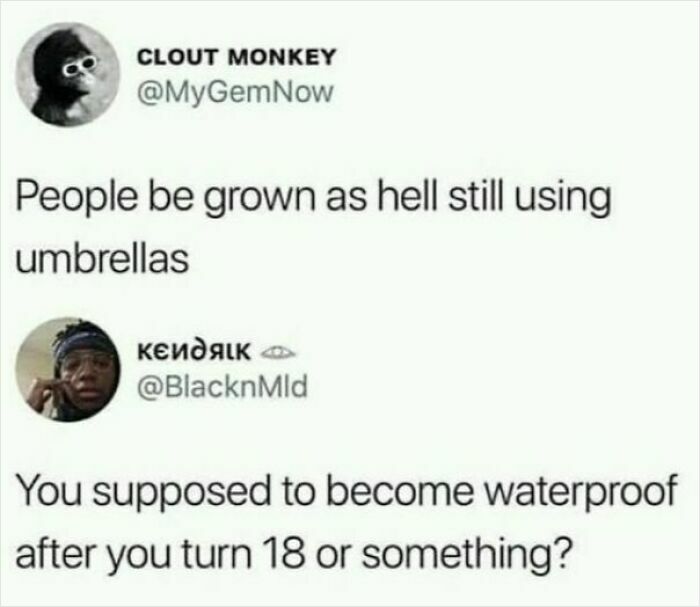700x607 pixels.
Task: Select the reply about becoming waterproof
Action: pyautogui.click(x=346, y=522)
